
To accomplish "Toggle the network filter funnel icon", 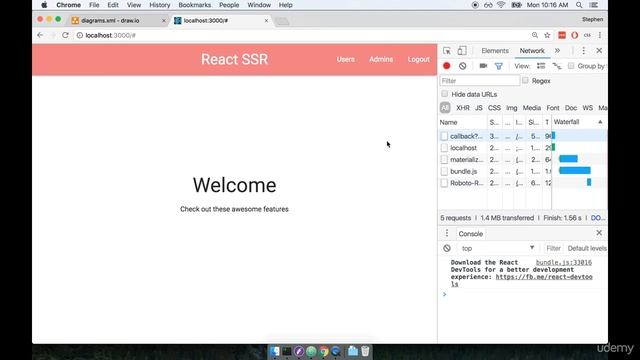I will pos(499,66).
